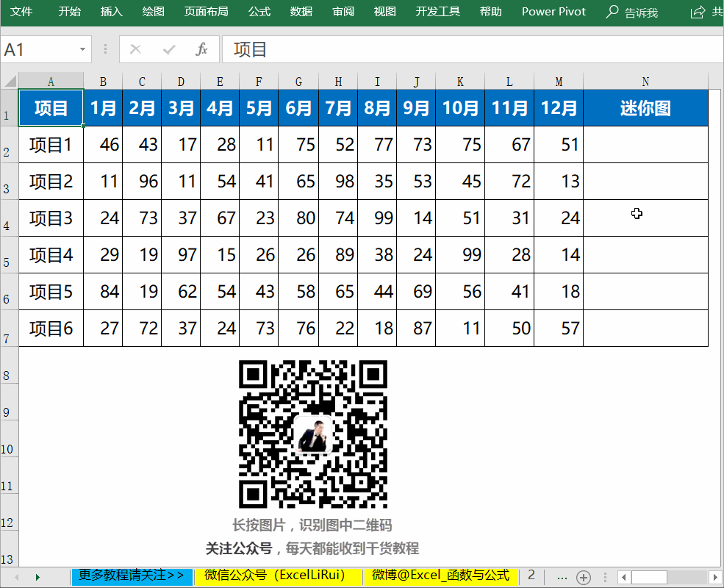Open the 开始 ribbon tab
724x588 pixels.
(70, 12)
